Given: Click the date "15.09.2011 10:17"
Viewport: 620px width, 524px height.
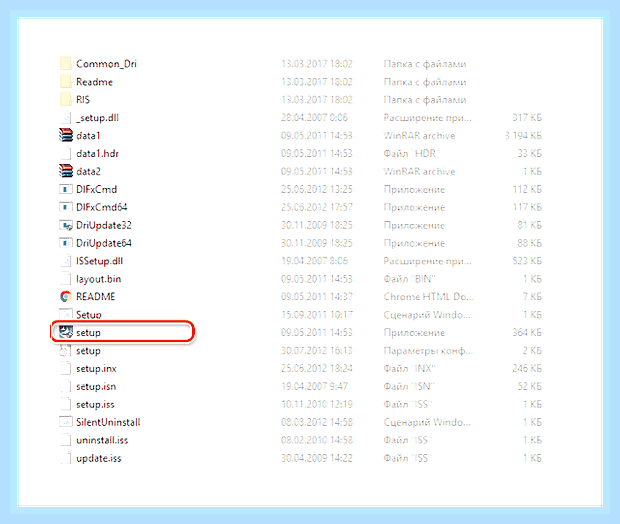Looking at the screenshot, I should tap(317, 314).
